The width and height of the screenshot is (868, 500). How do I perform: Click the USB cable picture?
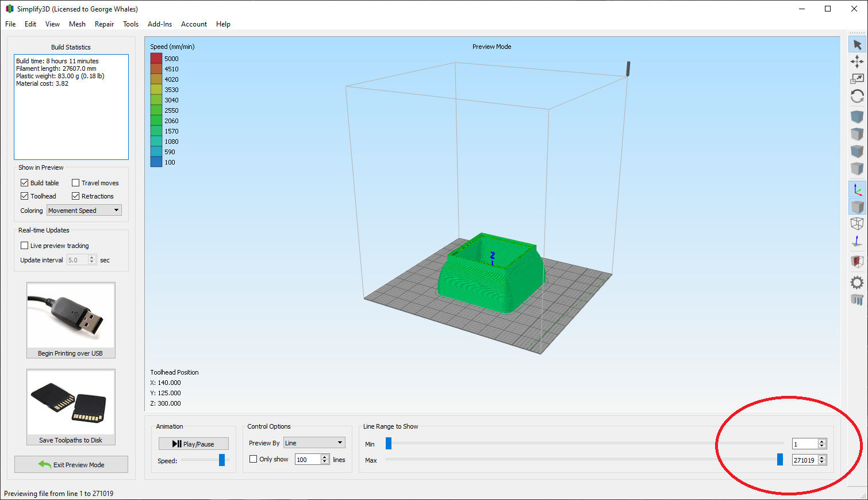click(71, 315)
